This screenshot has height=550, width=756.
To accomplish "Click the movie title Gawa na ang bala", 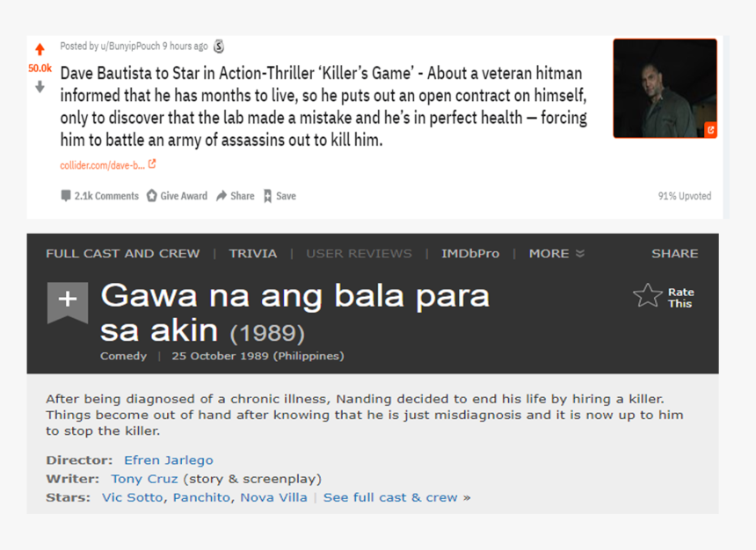I will point(294,313).
